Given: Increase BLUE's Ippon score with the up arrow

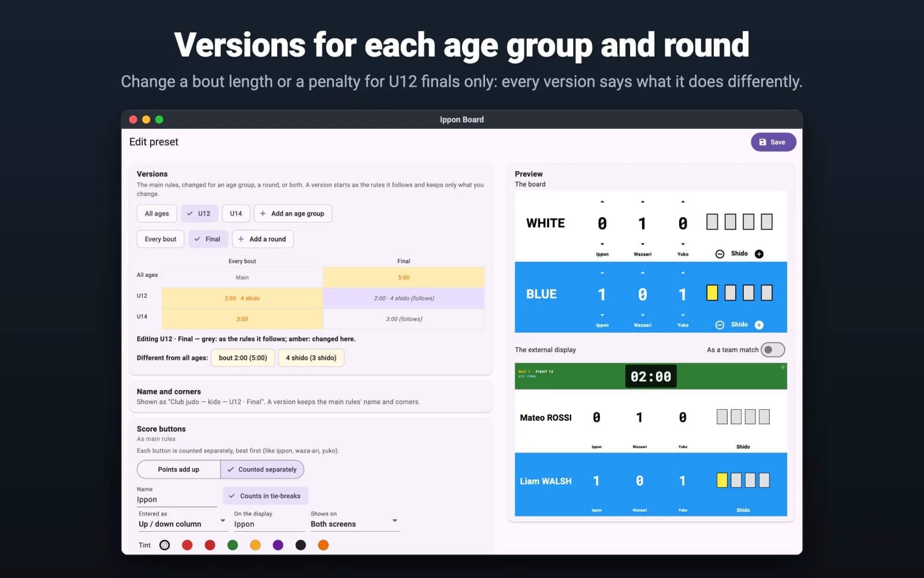Looking at the screenshot, I should (x=602, y=273).
